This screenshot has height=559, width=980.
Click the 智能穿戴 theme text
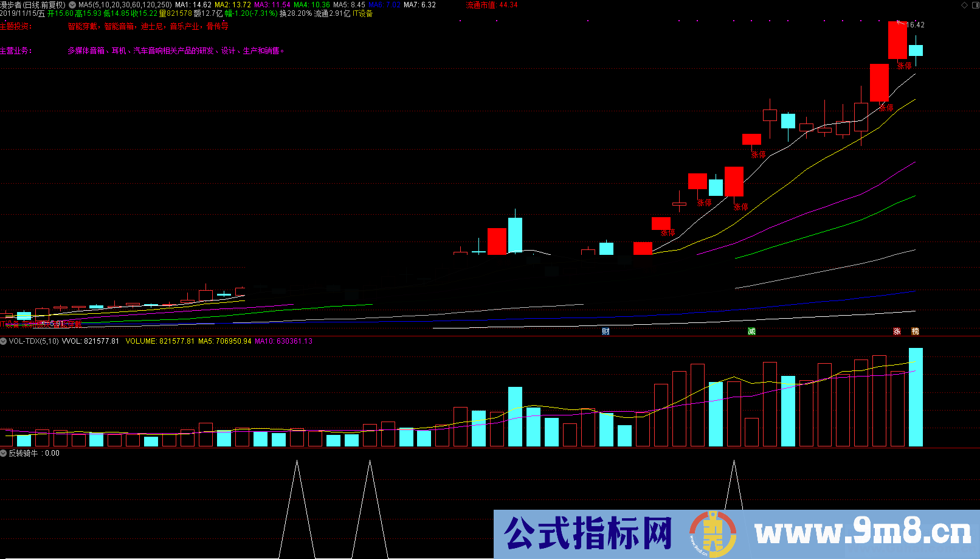point(83,27)
